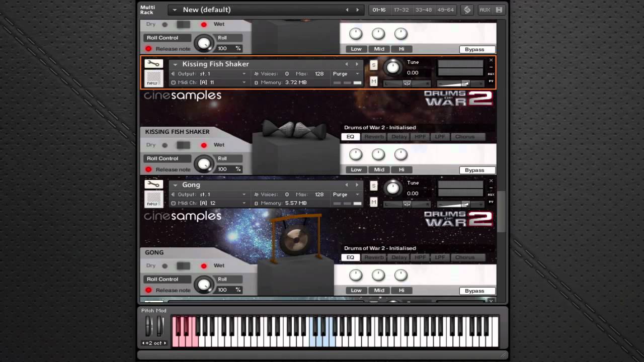Screen dimensions: 644x362
Task: Switch to rack page 49-64
Action: tap(446, 10)
